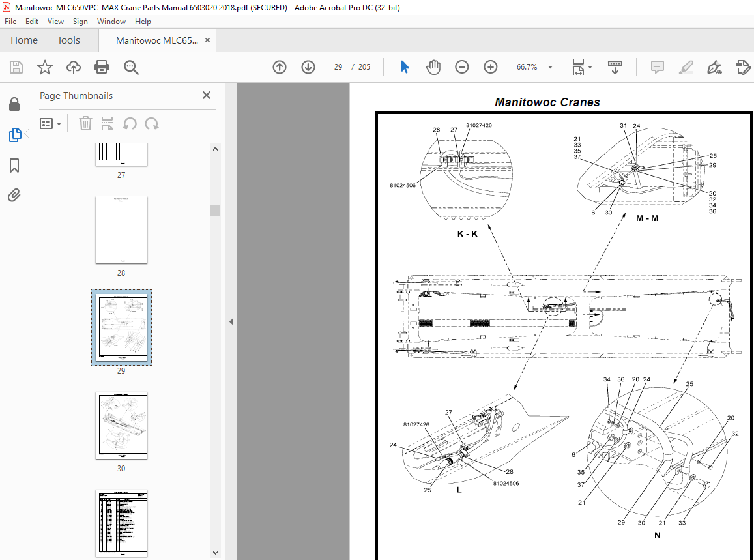Screen dimensions: 754x560
Task: Click the Save file icon
Action: click(x=16, y=67)
